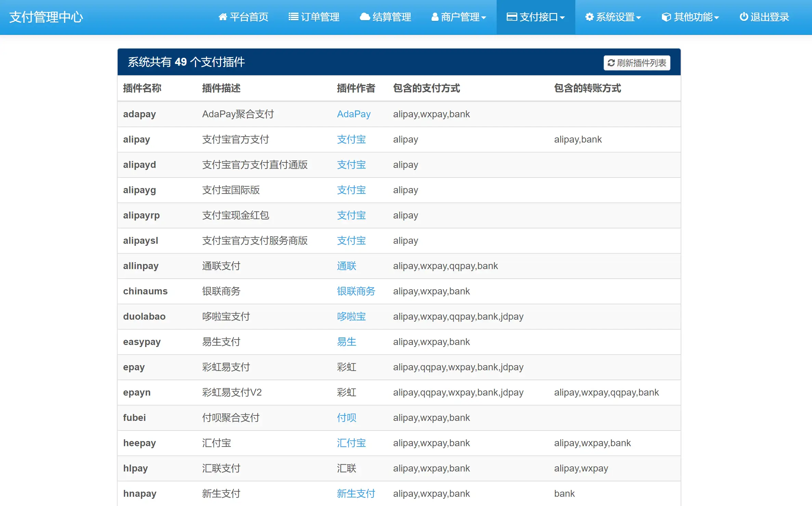The width and height of the screenshot is (812, 506).
Task: Click the 汇付宝 link in heepay row
Action: tap(351, 443)
